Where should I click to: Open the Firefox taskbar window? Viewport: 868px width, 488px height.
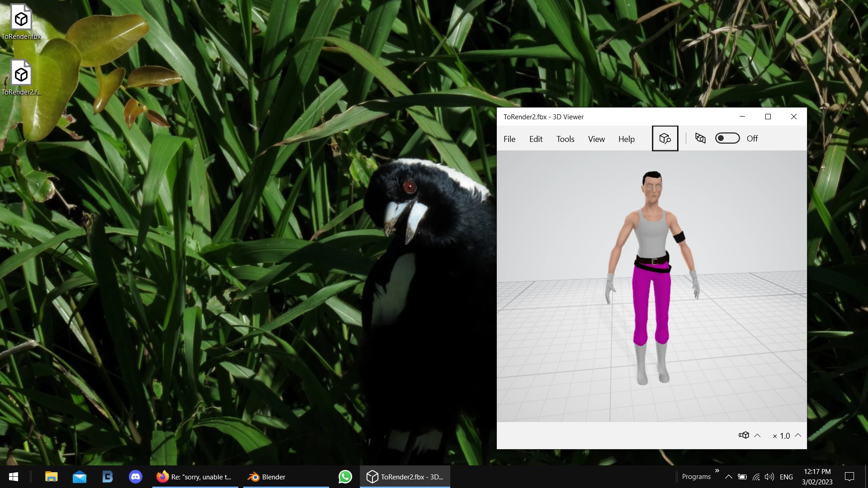tap(194, 477)
